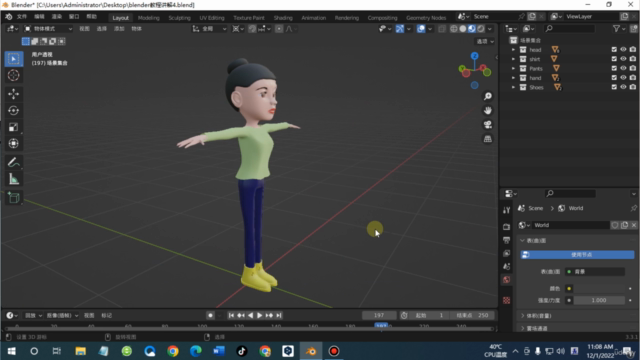
Task: Select the Annotate tool
Action: coord(13,162)
